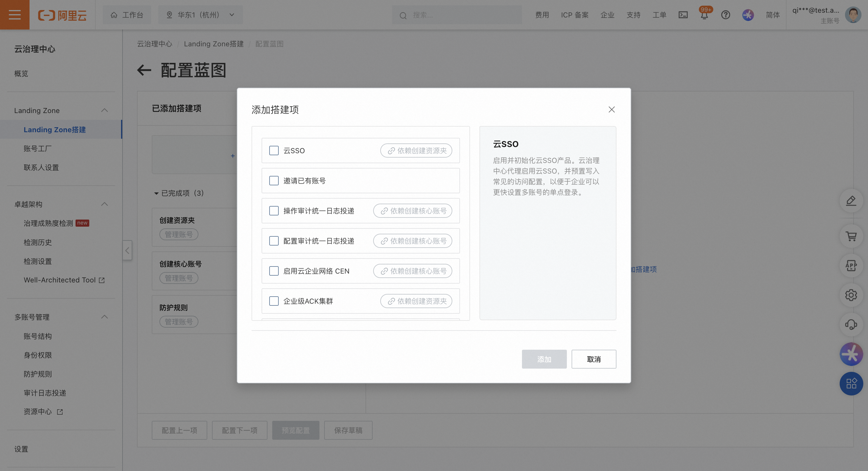Close the 添加搭建项 dialog

pos(611,109)
